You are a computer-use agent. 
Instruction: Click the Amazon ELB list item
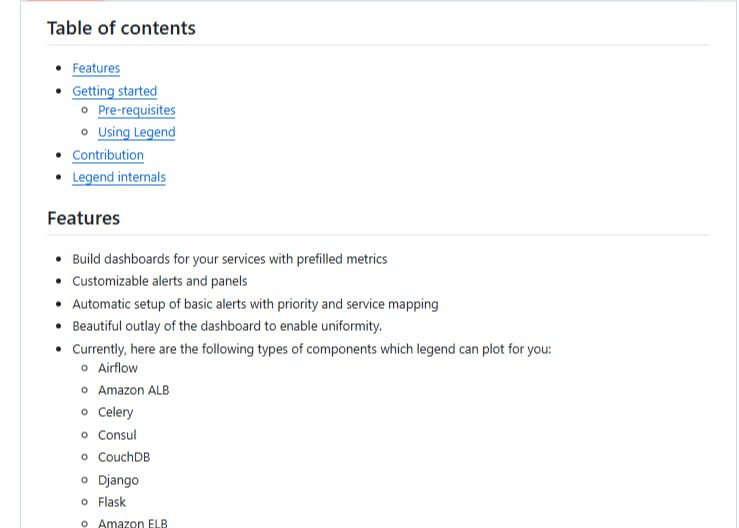pos(133,522)
